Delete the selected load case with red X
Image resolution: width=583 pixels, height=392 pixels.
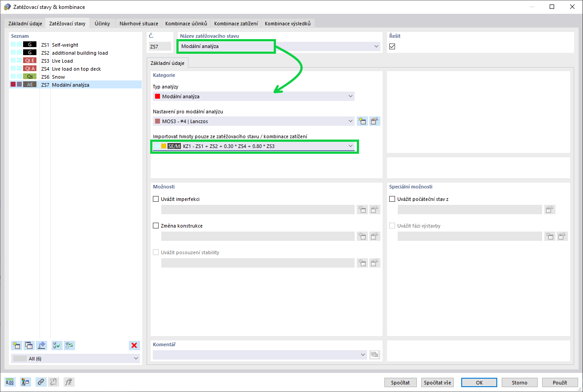[134, 345]
